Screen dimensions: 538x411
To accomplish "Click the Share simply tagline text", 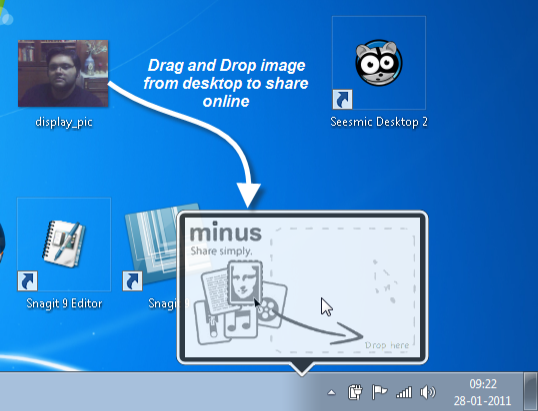I will [x=221, y=251].
